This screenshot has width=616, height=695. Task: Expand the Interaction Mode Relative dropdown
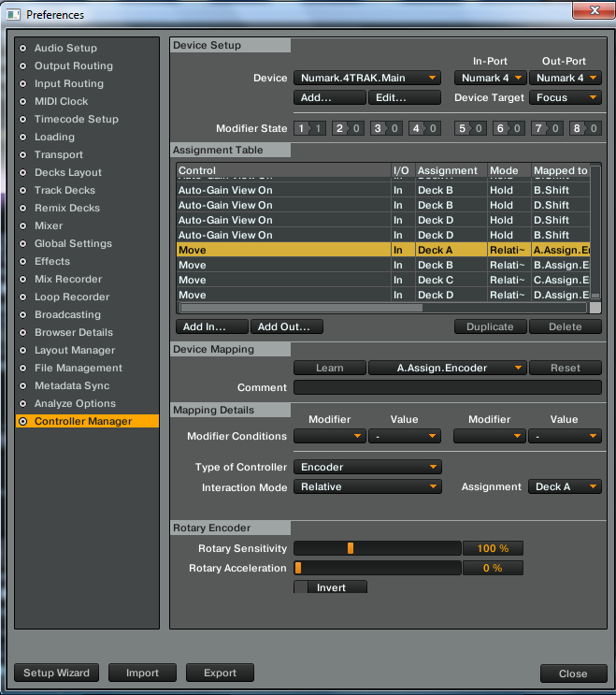(367, 486)
